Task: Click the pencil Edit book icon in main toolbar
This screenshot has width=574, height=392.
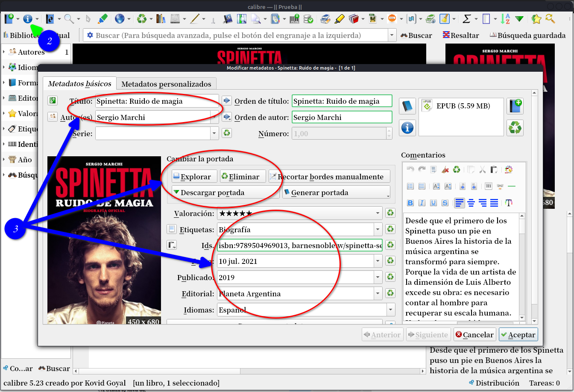Action: coord(195,19)
